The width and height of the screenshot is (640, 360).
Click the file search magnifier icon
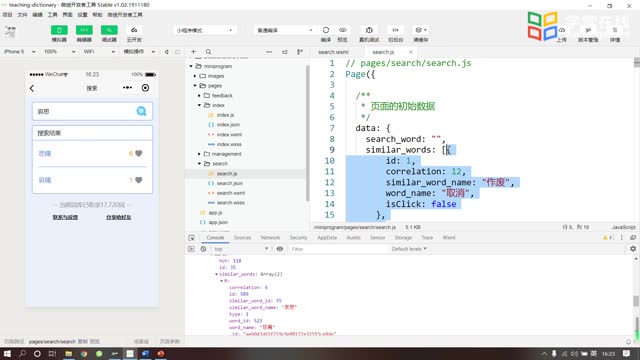(x=209, y=52)
